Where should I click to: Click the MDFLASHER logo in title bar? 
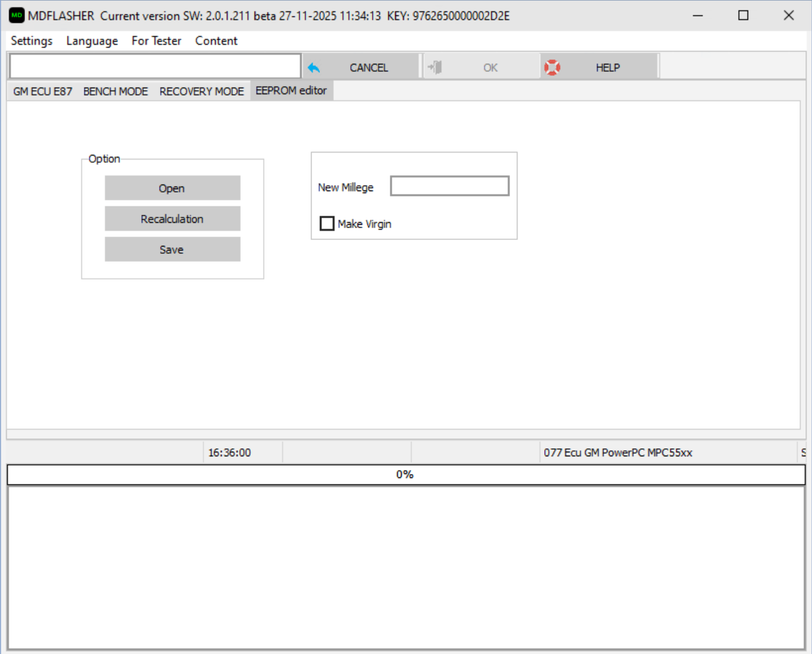(16, 15)
